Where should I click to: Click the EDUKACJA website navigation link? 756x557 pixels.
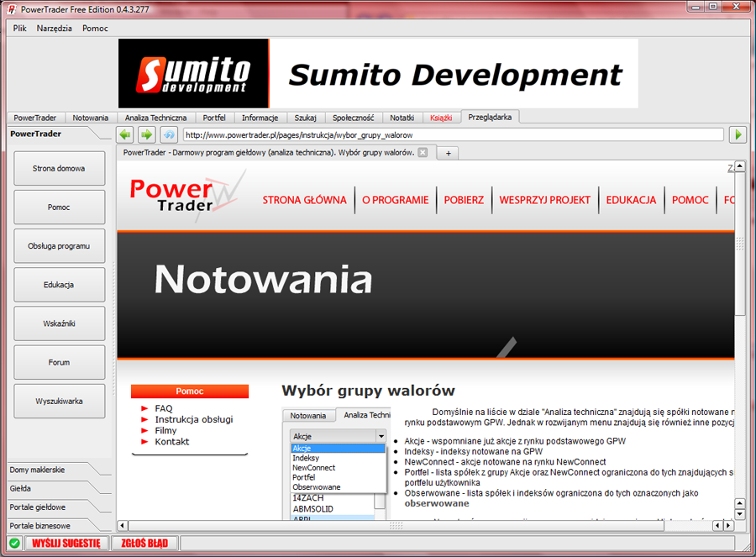(x=631, y=200)
